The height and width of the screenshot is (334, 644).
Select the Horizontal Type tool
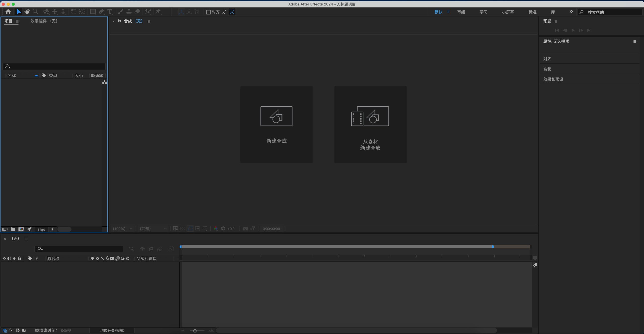point(110,12)
